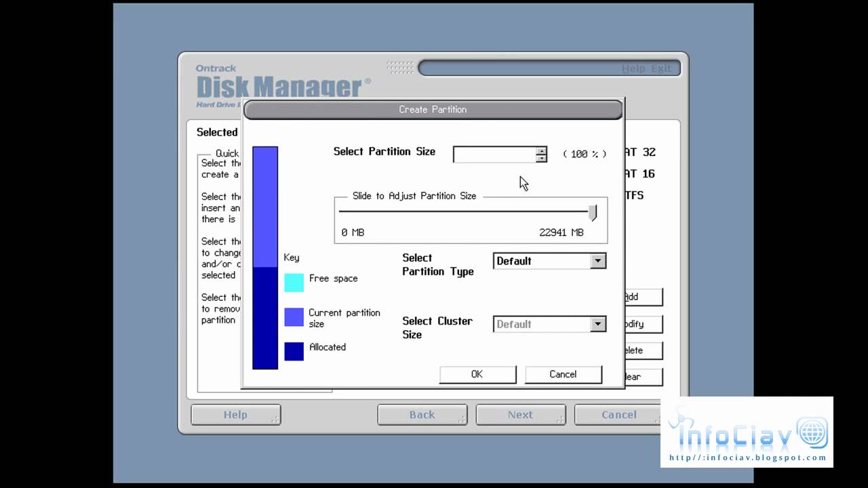
Task: Click the 'Select Cluster Size' label
Action: pyautogui.click(x=437, y=327)
